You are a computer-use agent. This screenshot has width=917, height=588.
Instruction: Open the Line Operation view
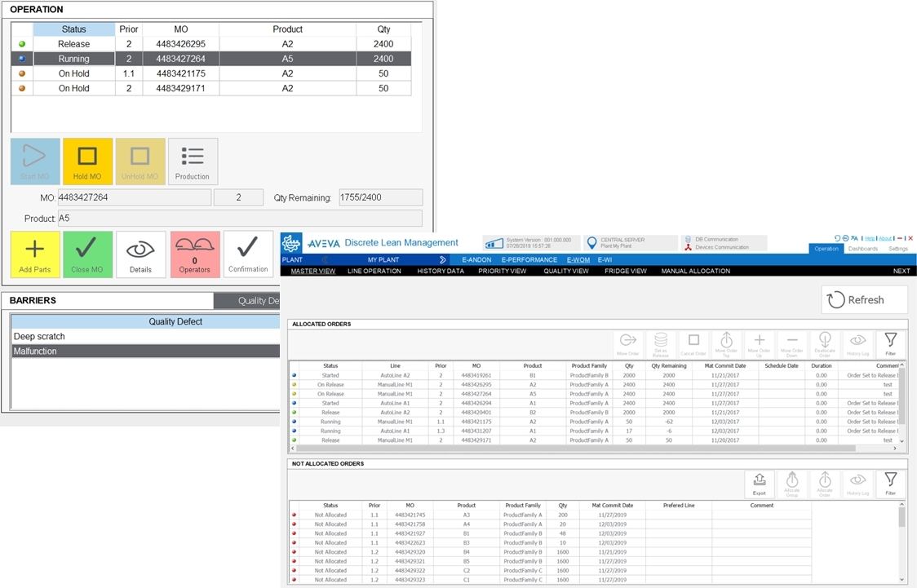[x=374, y=271]
